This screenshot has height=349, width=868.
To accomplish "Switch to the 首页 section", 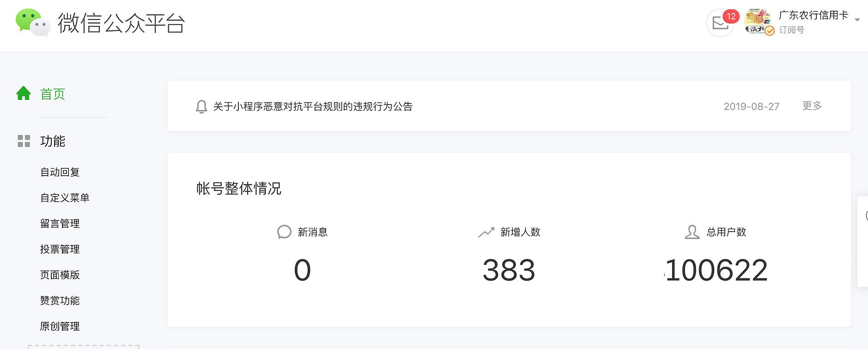I will point(52,93).
